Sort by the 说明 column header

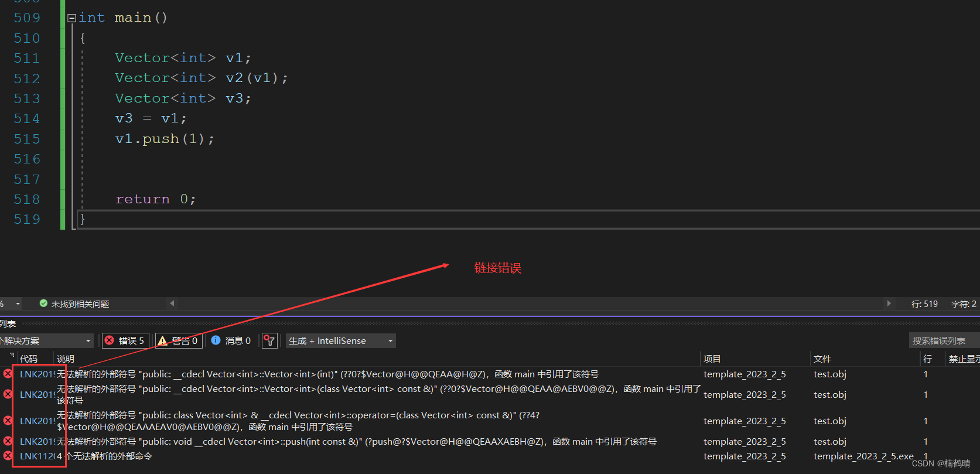[x=66, y=359]
